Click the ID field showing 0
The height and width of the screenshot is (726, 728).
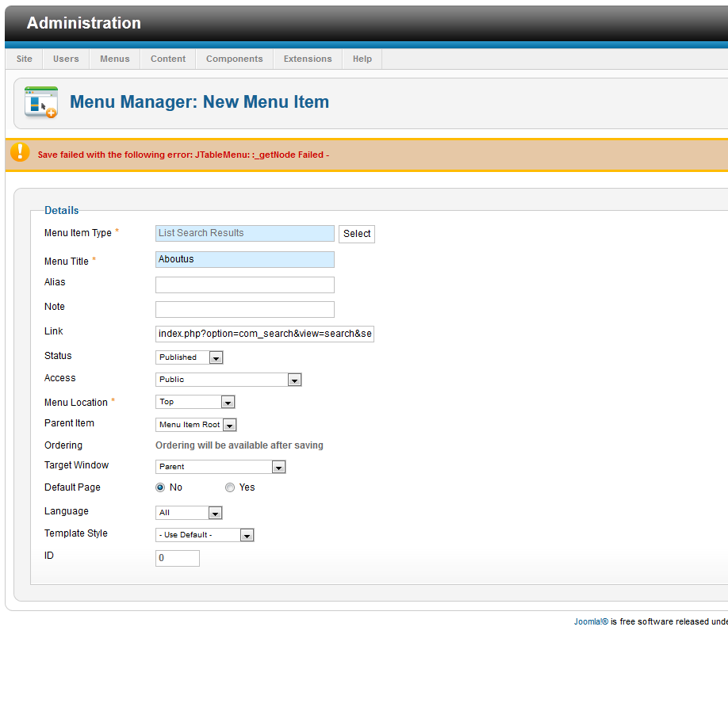(178, 558)
